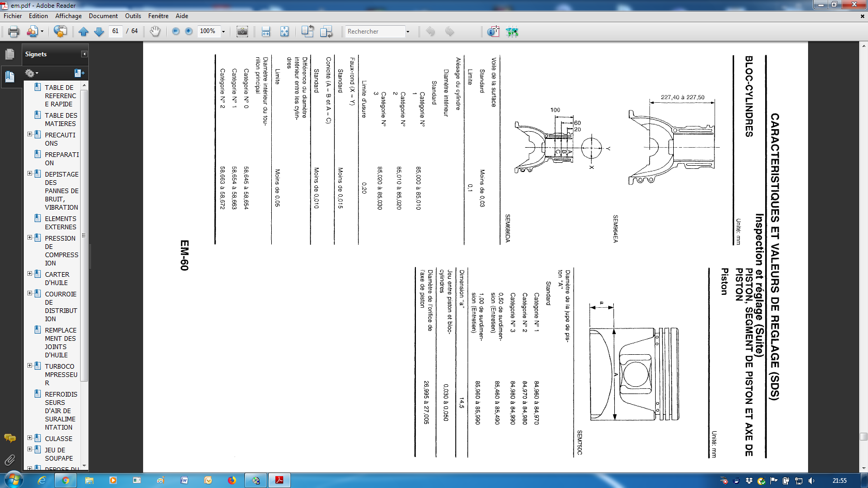The width and height of the screenshot is (868, 488).
Task: Click the Rechercher search field
Action: click(x=375, y=32)
